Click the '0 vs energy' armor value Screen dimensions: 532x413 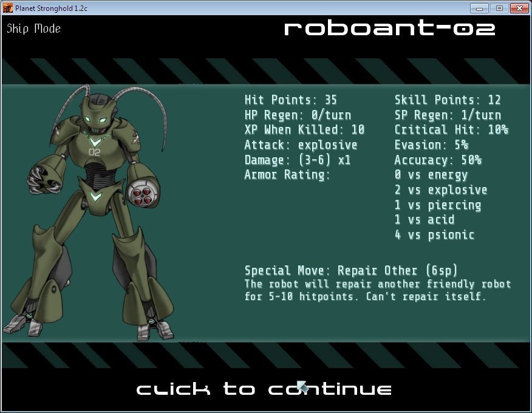[x=431, y=175]
